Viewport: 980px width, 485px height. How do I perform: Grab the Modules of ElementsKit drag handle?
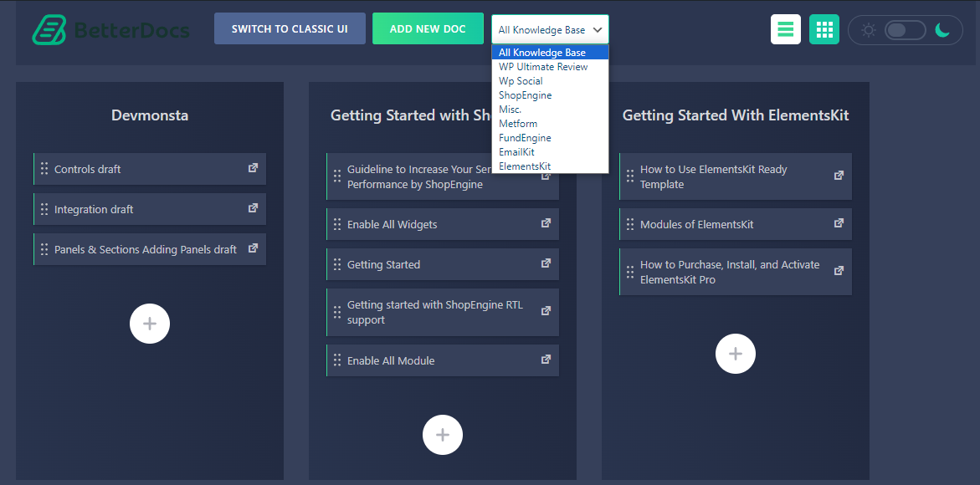pyautogui.click(x=630, y=224)
